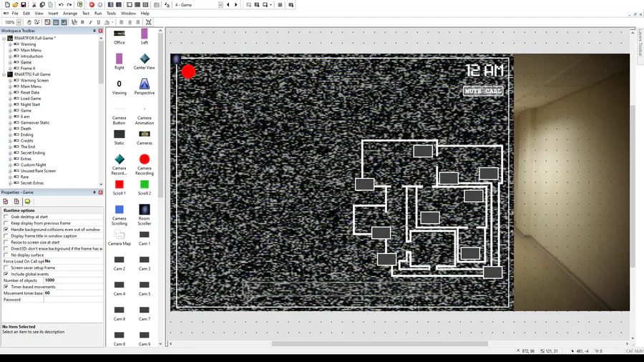Open the Insert menu
644x362 pixels.
[53, 13]
